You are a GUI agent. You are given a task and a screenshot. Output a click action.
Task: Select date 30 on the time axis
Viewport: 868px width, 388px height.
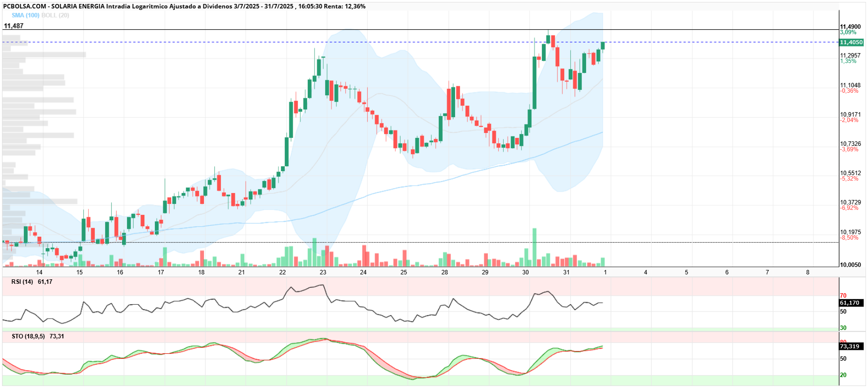(526, 272)
